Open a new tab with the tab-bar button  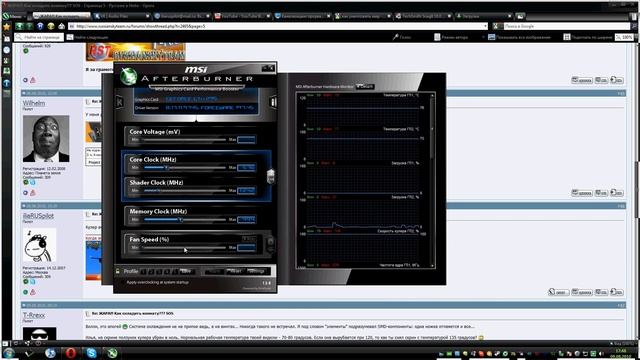point(520,16)
